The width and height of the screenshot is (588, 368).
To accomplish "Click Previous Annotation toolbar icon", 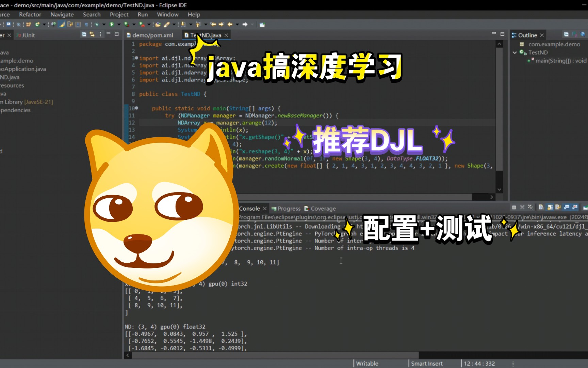I will pyautogui.click(x=198, y=24).
